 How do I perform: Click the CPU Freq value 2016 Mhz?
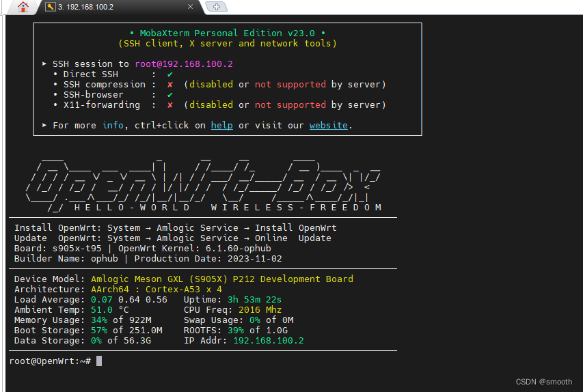click(260, 310)
